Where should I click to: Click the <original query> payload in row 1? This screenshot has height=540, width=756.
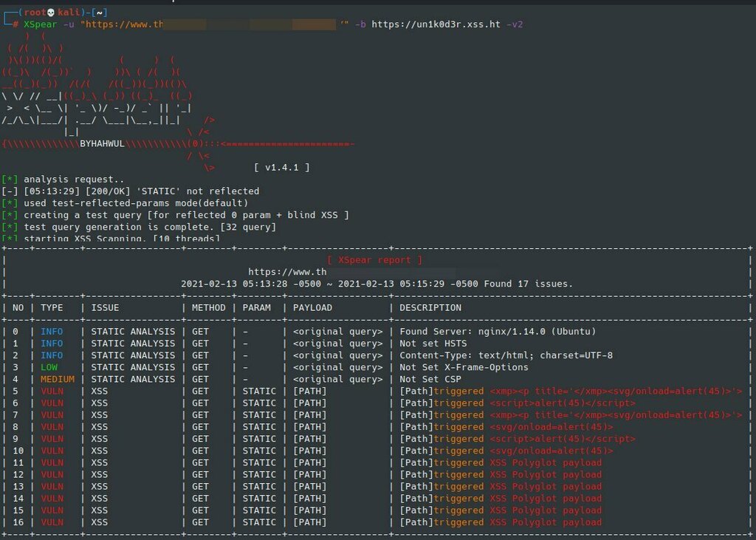coord(338,344)
